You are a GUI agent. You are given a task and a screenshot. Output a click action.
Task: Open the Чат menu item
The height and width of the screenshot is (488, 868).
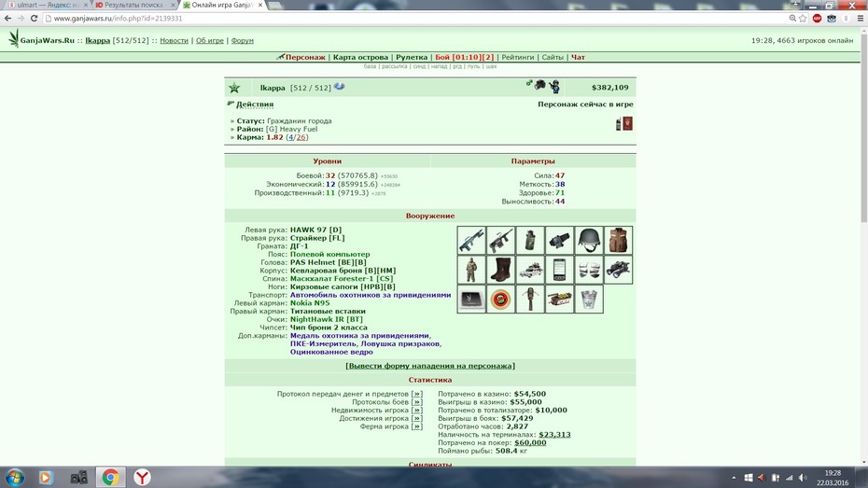click(x=578, y=57)
